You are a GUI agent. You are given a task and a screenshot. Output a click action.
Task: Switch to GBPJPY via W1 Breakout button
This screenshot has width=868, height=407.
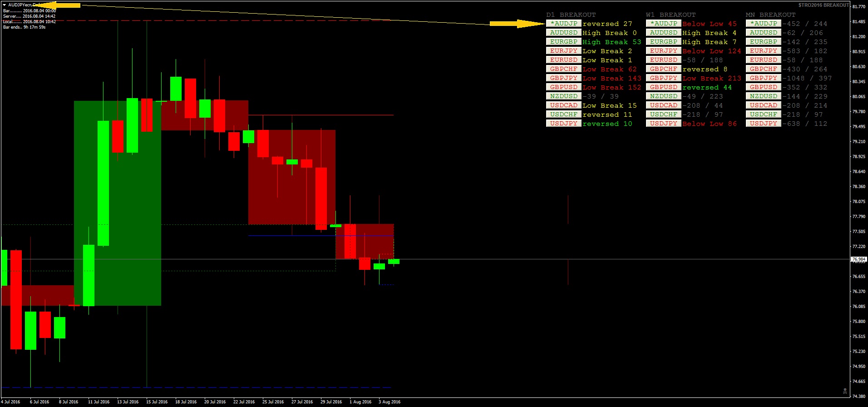(x=663, y=78)
